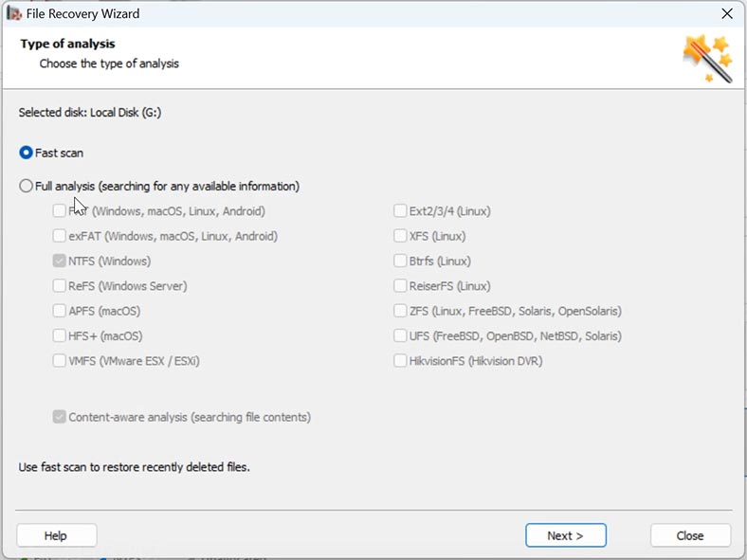Enable VMFS (VMware ESX / ESXi) checkbox

(x=59, y=361)
